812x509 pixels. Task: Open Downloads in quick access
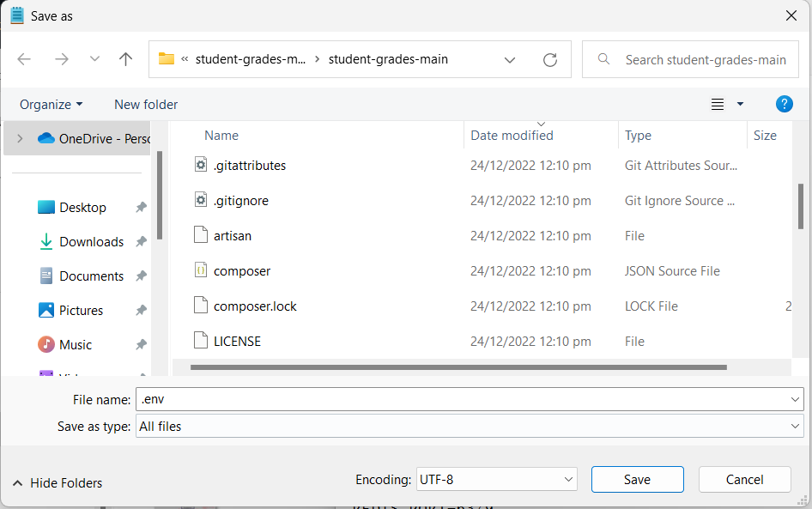click(92, 242)
